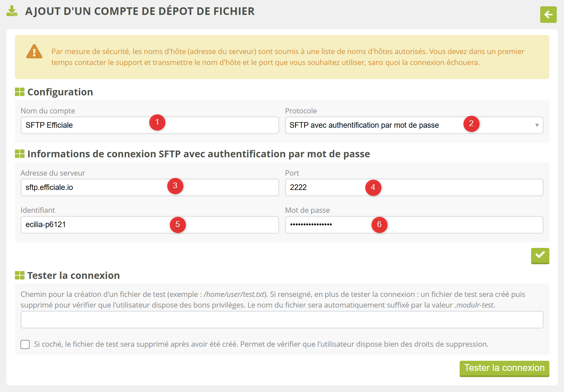Click red marker number 4
The width and height of the screenshot is (564, 392).
tap(373, 187)
